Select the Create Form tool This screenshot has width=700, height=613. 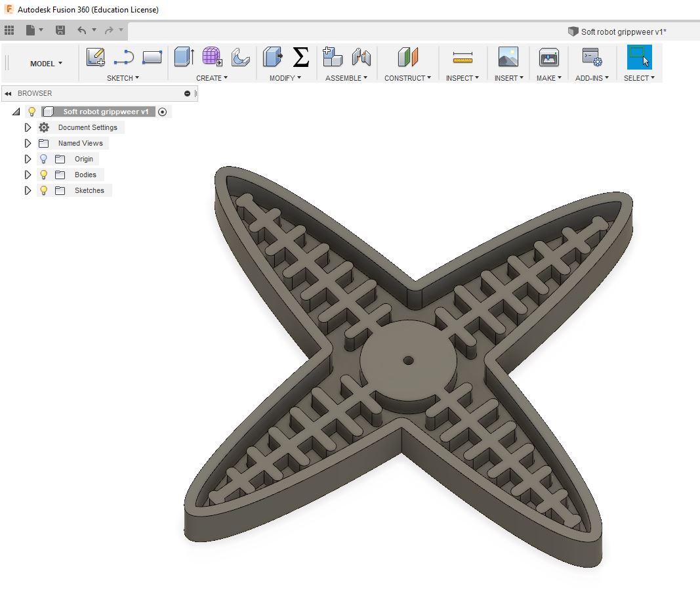point(212,56)
